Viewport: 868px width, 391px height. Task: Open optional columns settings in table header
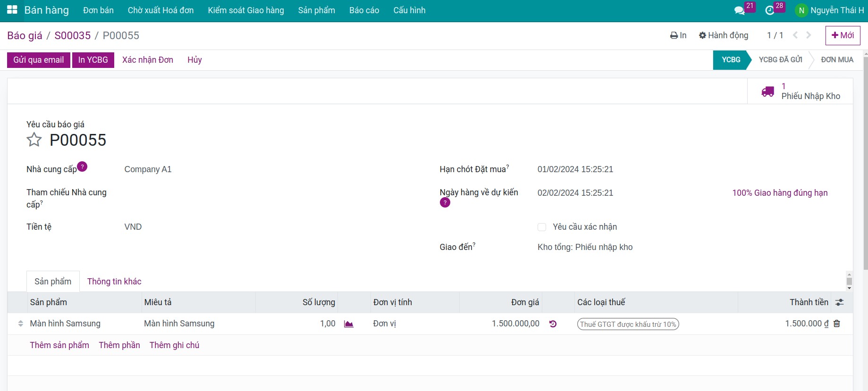click(x=840, y=302)
